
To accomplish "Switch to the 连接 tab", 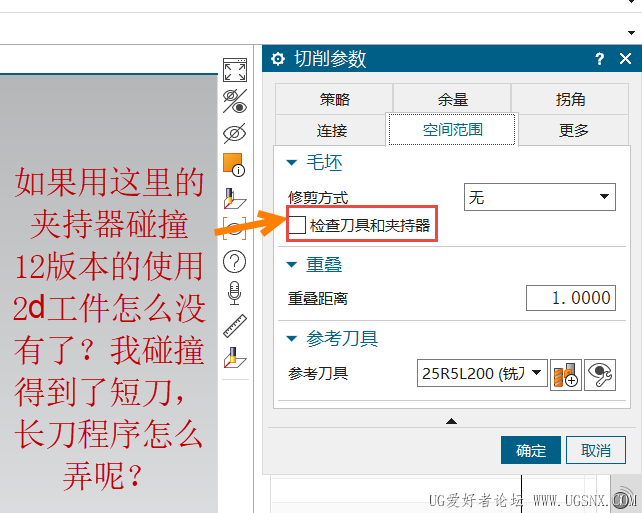I will (331, 130).
